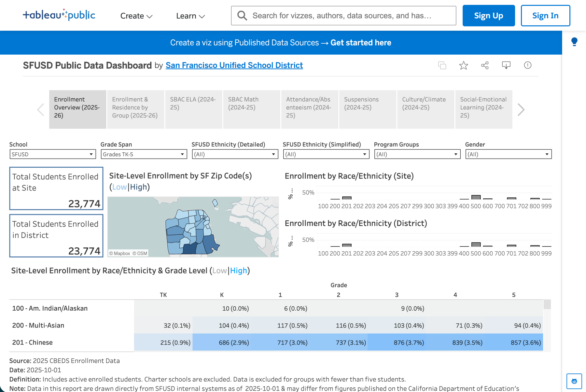Select Enrollment Overview (2025-26) tab

coord(78,109)
